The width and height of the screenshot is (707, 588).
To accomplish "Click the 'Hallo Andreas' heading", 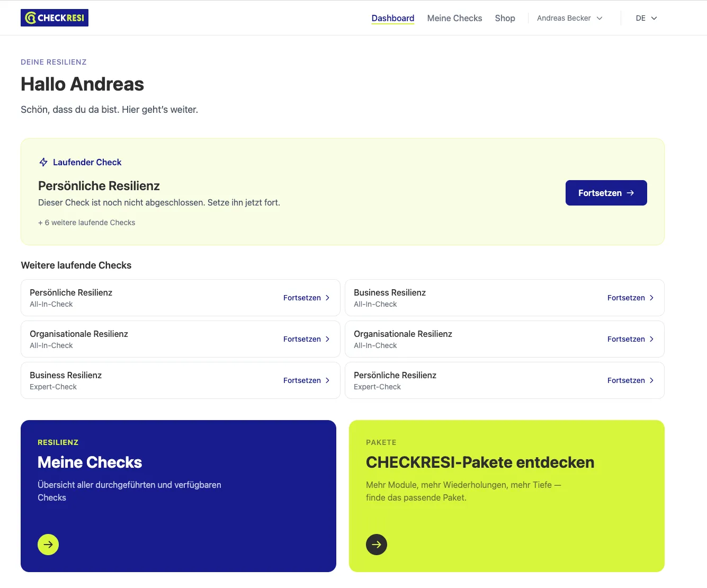I will (x=83, y=84).
